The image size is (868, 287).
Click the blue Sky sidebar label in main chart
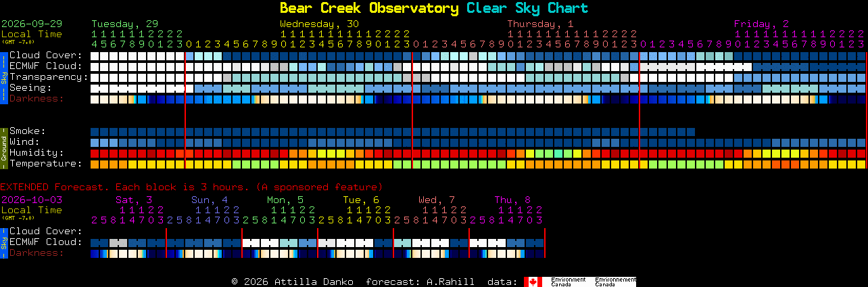pyautogui.click(x=3, y=76)
